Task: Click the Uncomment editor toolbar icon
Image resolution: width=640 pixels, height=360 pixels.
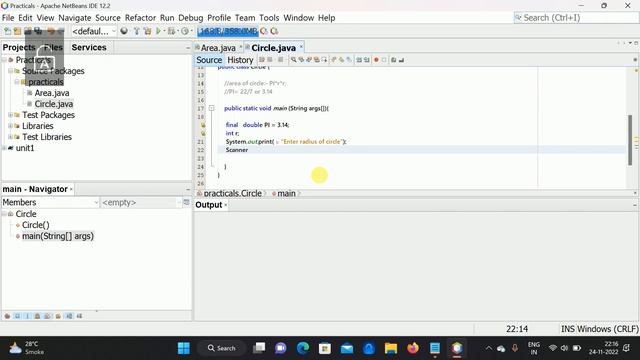Action: [402, 60]
